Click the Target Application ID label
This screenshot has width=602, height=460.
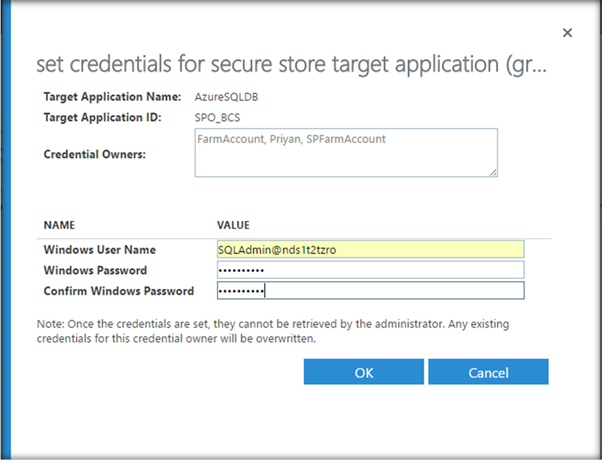tap(105, 118)
